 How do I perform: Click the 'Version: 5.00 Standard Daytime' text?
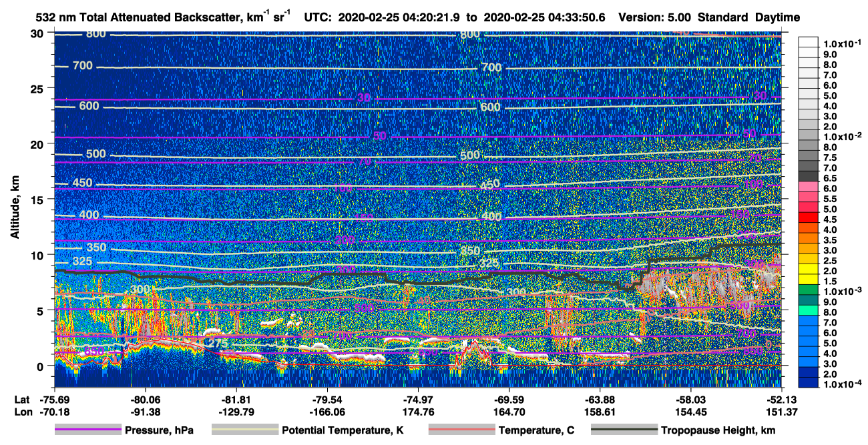click(x=709, y=17)
